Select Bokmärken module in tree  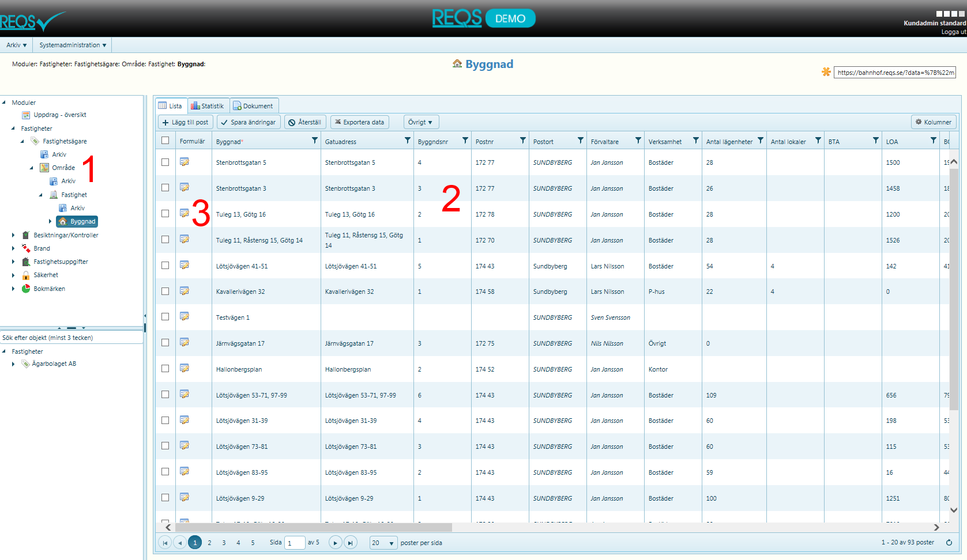pyautogui.click(x=49, y=289)
